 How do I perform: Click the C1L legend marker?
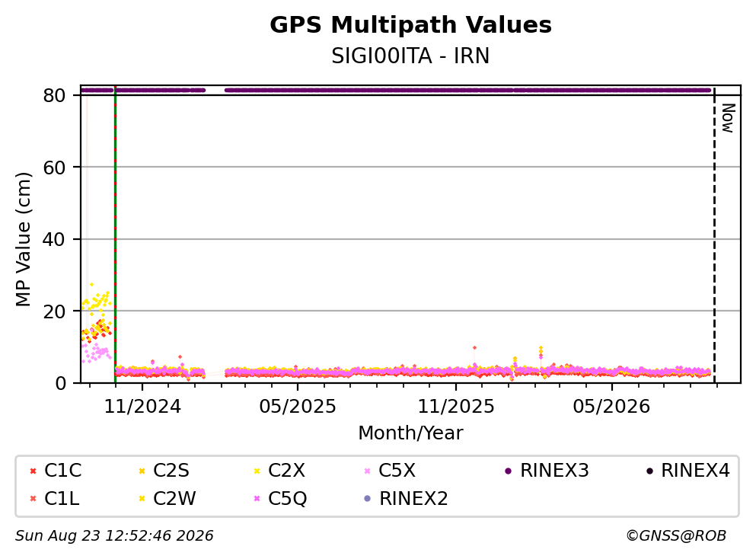33,499
